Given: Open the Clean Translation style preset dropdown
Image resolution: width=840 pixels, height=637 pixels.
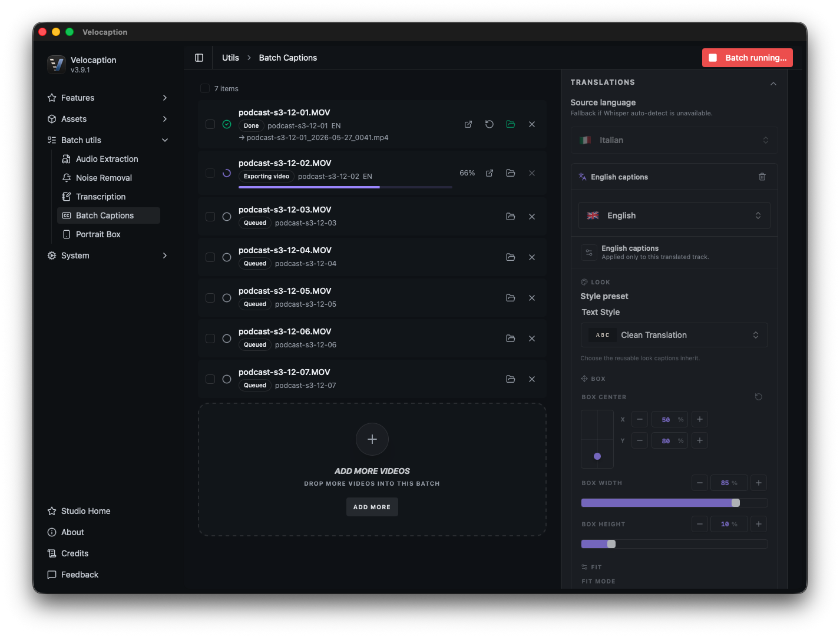Looking at the screenshot, I should click(x=674, y=335).
